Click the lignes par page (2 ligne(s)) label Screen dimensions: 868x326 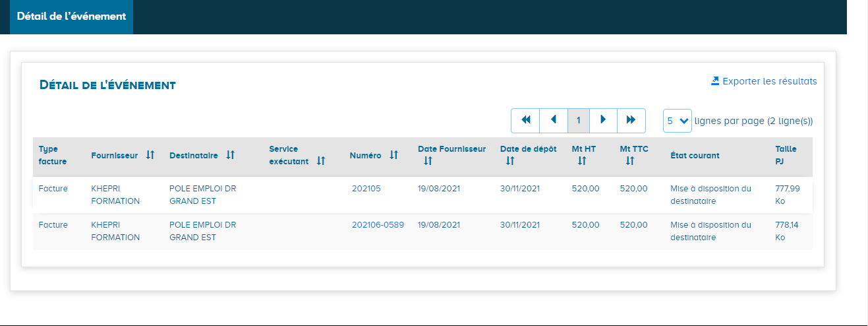point(754,121)
